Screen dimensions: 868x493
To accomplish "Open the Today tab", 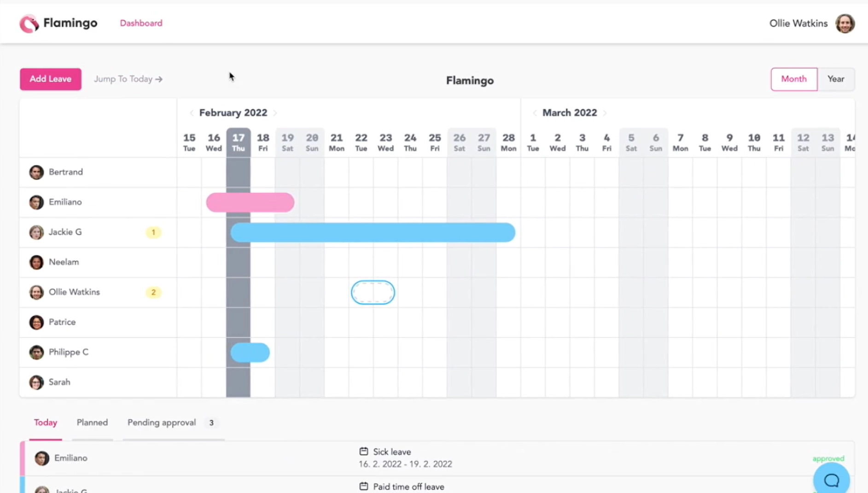I will click(x=46, y=423).
